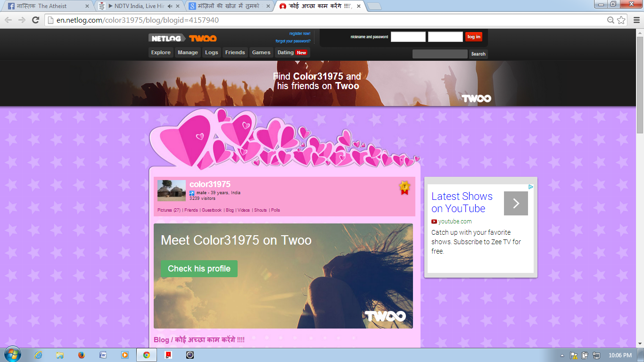Viewport: 644px width, 362px height.
Task: Click the nickname input field
Action: coord(408,37)
